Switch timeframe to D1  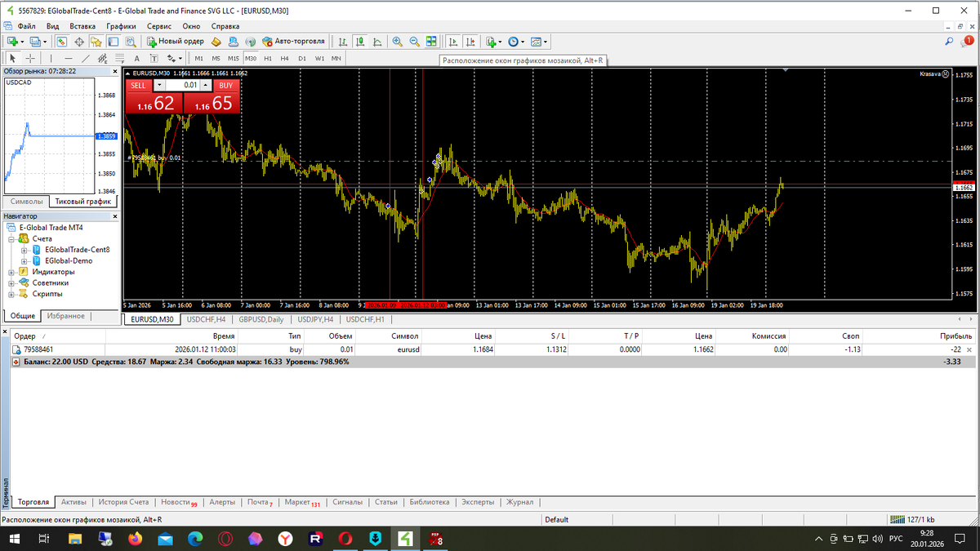pyautogui.click(x=301, y=58)
